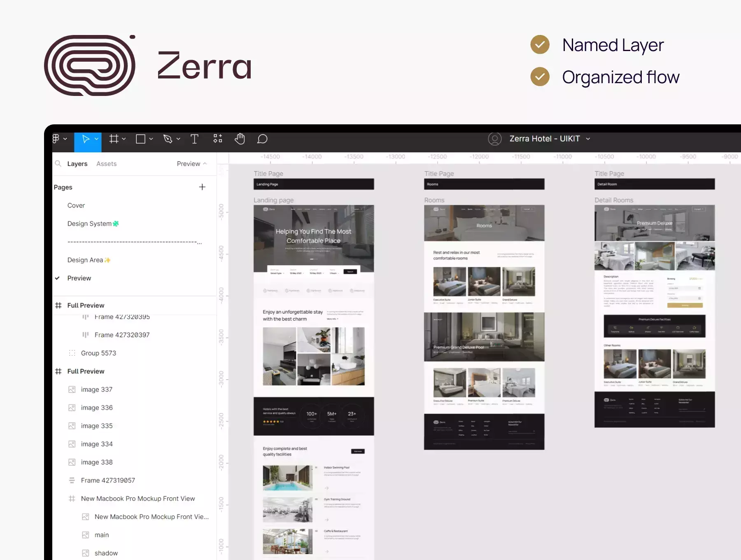Select the Pen tool
741x560 pixels.
pyautogui.click(x=168, y=139)
